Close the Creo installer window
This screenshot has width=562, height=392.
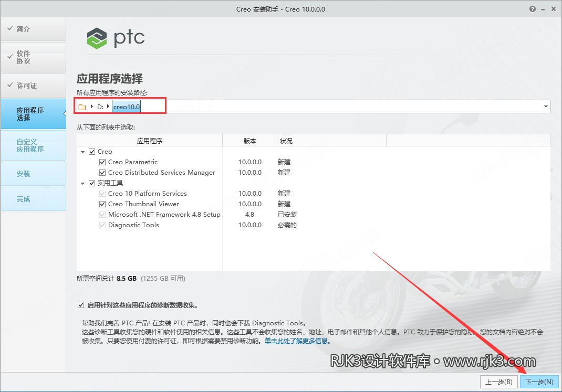click(x=554, y=9)
